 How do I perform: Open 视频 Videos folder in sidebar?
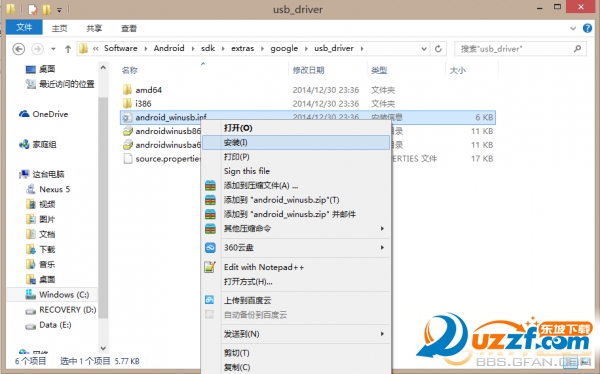pyautogui.click(x=41, y=204)
